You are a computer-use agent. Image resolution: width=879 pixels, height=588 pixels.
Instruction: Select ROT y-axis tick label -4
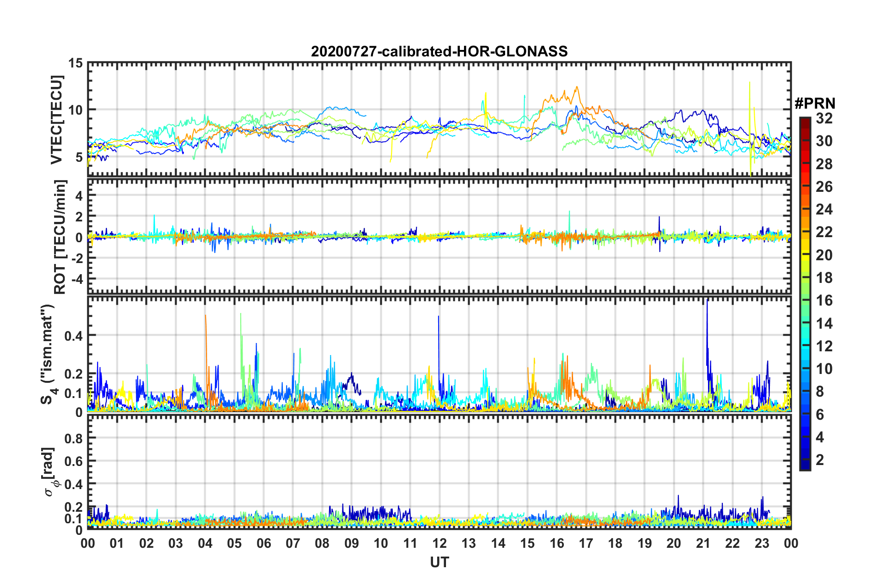coord(76,279)
